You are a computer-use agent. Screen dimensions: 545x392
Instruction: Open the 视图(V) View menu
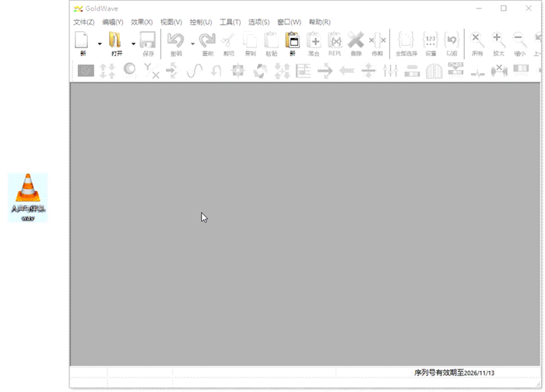(x=171, y=23)
